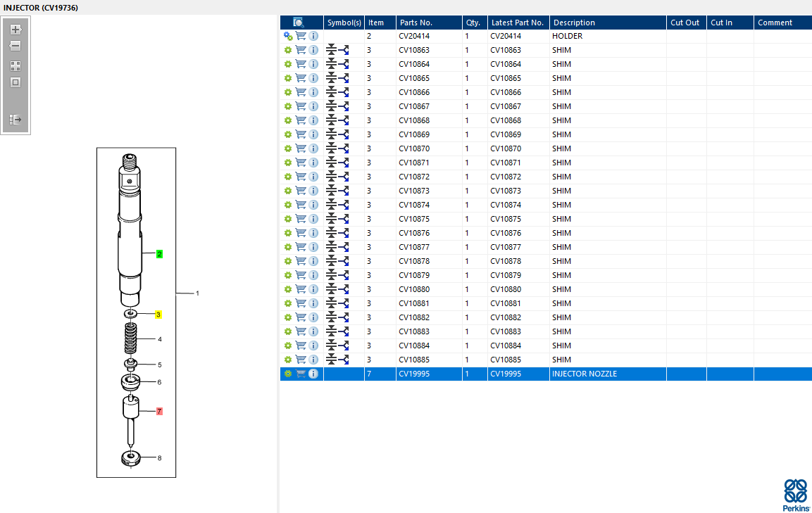Select red callout 7 on the diagram
This screenshot has height=513, width=812.
[159, 411]
